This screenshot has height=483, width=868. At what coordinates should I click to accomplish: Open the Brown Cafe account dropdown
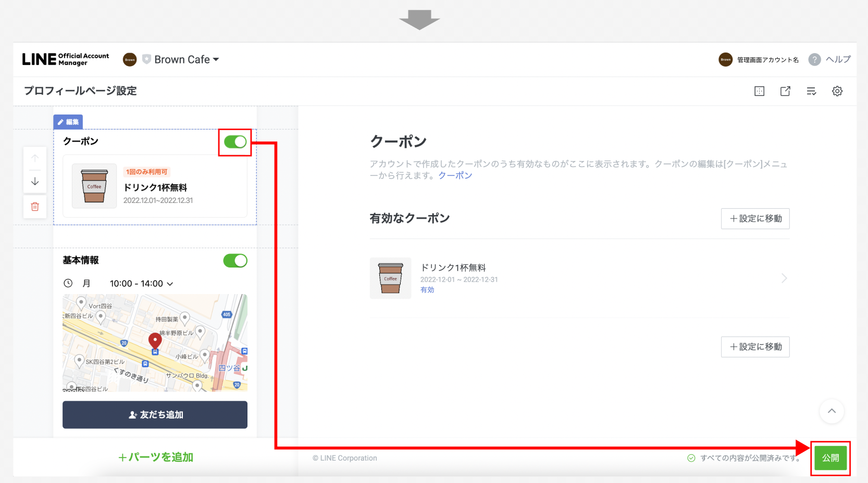186,59
